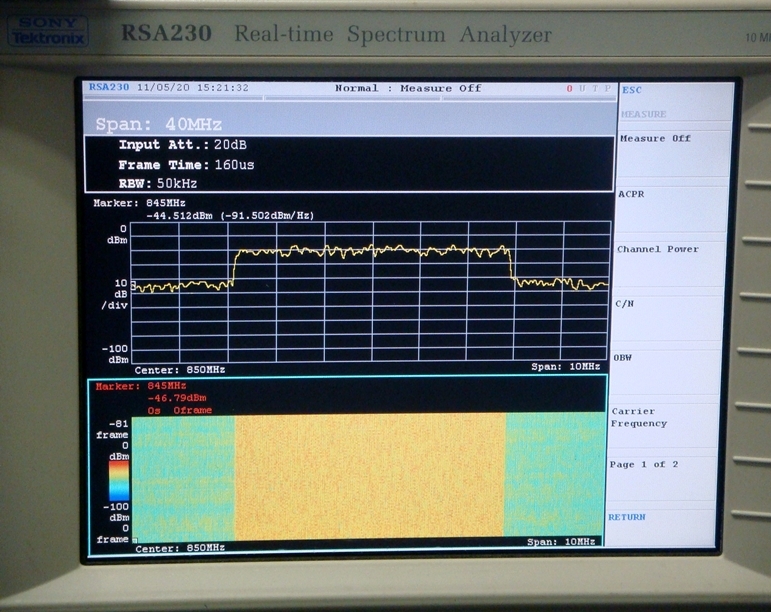Go to next page via Page 1 of 2
Image resolution: width=771 pixels, height=612 pixels.
pyautogui.click(x=644, y=465)
